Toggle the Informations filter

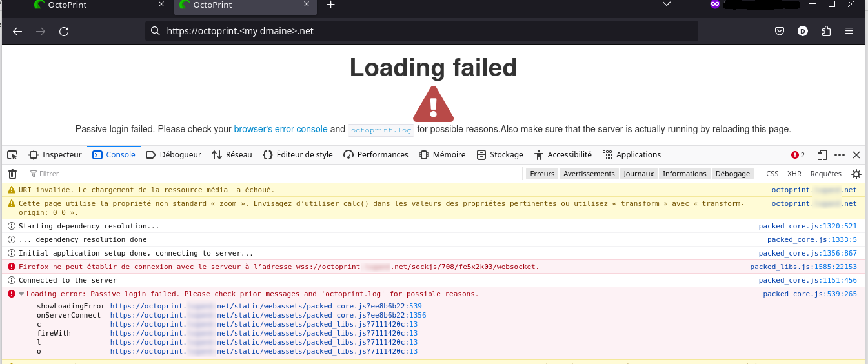[685, 174]
